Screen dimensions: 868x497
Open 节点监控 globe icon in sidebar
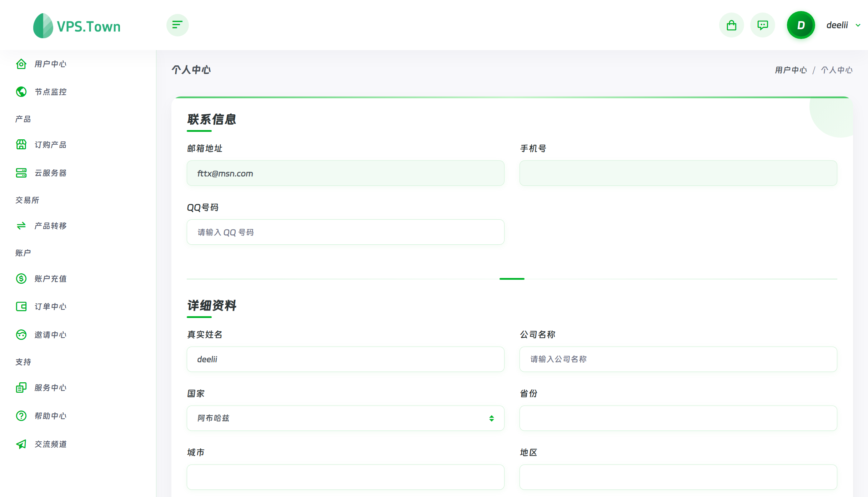click(x=21, y=92)
